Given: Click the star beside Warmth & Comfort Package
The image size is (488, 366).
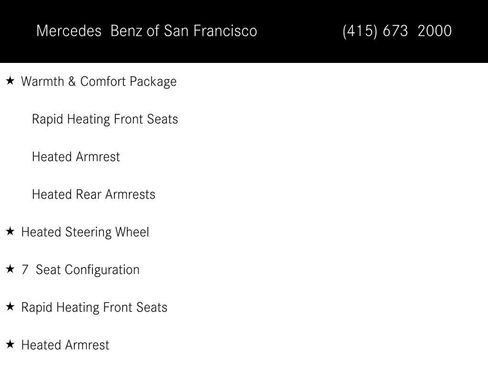Looking at the screenshot, I should tap(10, 80).
